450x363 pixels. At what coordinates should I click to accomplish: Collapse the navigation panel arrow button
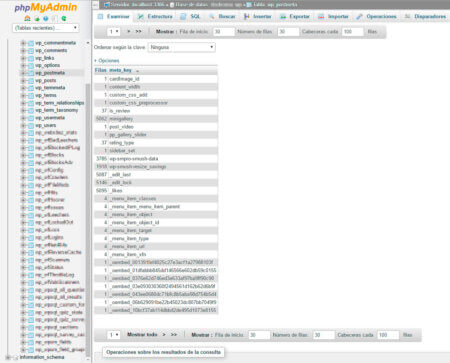[x=95, y=5]
